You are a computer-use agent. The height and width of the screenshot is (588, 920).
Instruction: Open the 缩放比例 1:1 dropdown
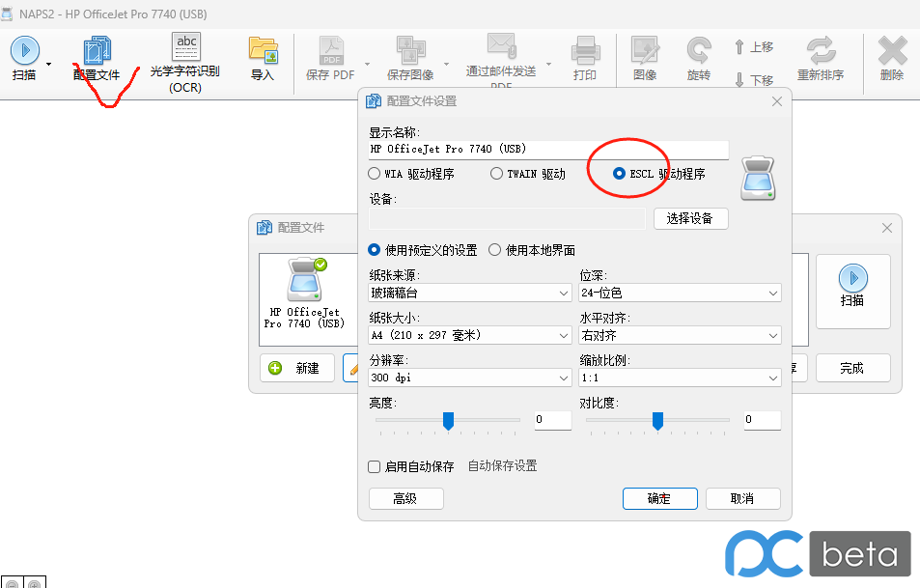(680, 378)
